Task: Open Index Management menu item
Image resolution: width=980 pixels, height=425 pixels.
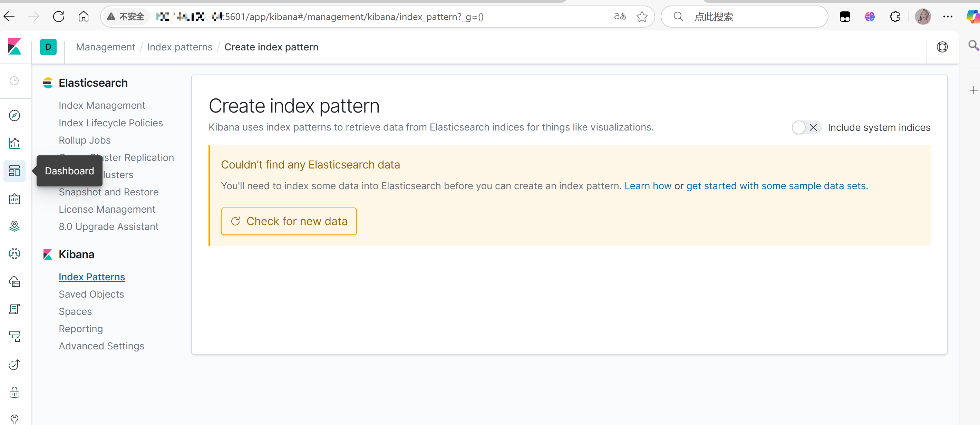Action: coord(101,105)
